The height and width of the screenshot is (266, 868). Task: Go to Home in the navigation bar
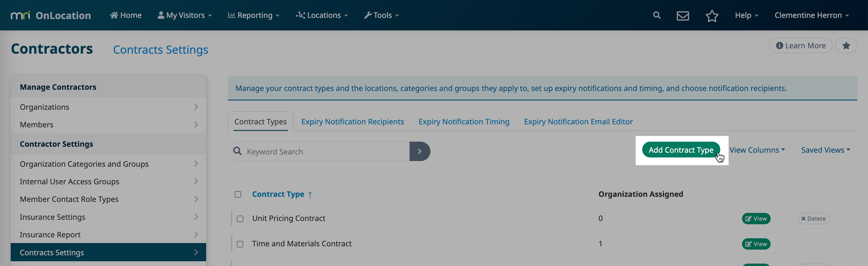tap(126, 15)
